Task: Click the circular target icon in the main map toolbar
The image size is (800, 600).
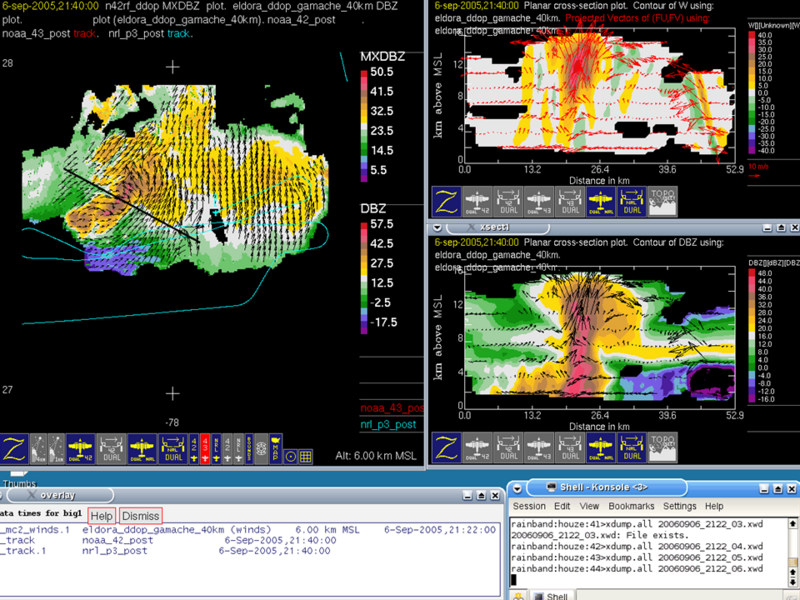Action: pyautogui.click(x=291, y=456)
